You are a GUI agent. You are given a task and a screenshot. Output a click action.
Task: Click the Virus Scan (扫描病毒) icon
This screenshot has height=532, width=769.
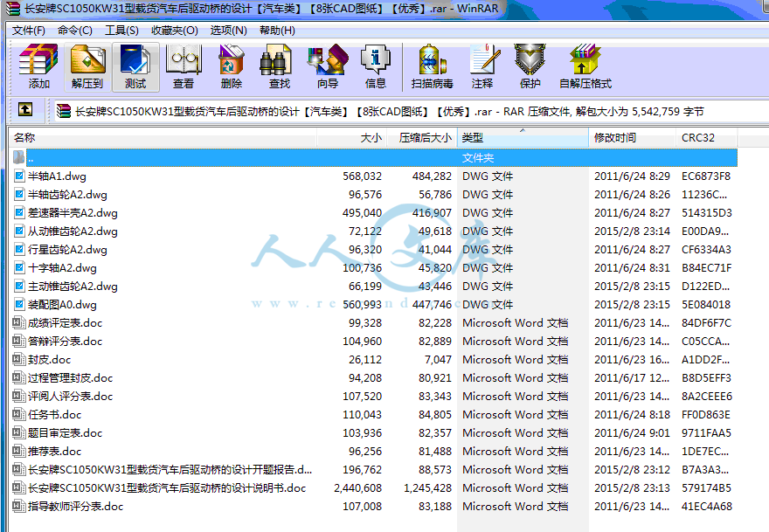[432, 66]
